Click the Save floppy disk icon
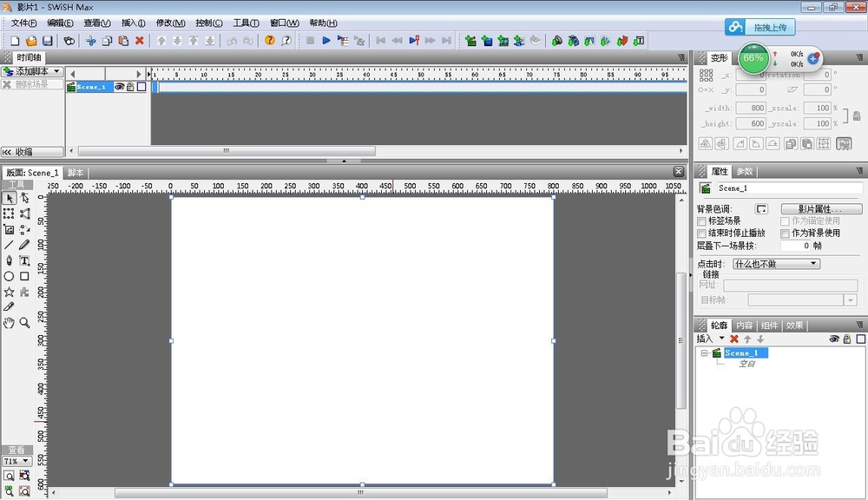The image size is (868, 500). [48, 41]
